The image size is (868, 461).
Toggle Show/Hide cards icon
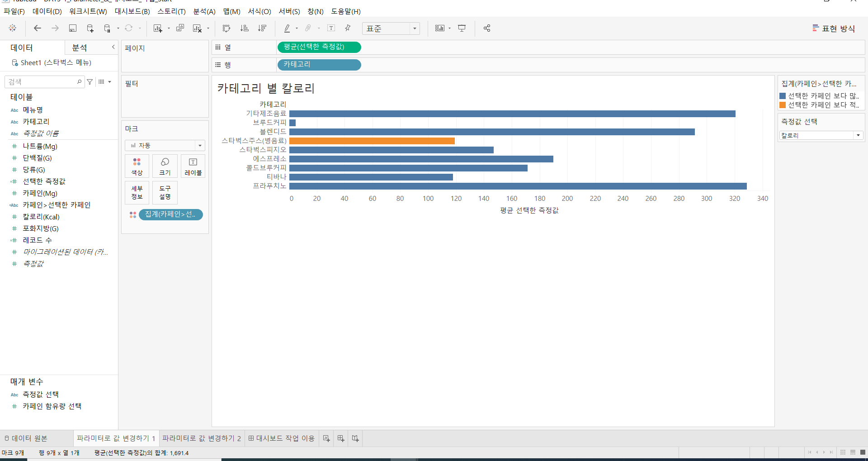440,28
